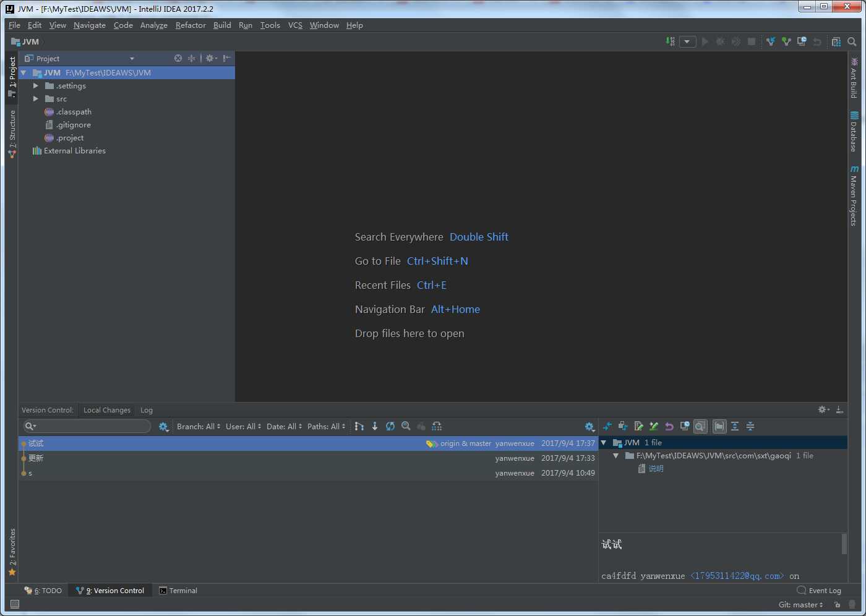
Task: Collapse the JVM 1 file node
Action: click(604, 443)
